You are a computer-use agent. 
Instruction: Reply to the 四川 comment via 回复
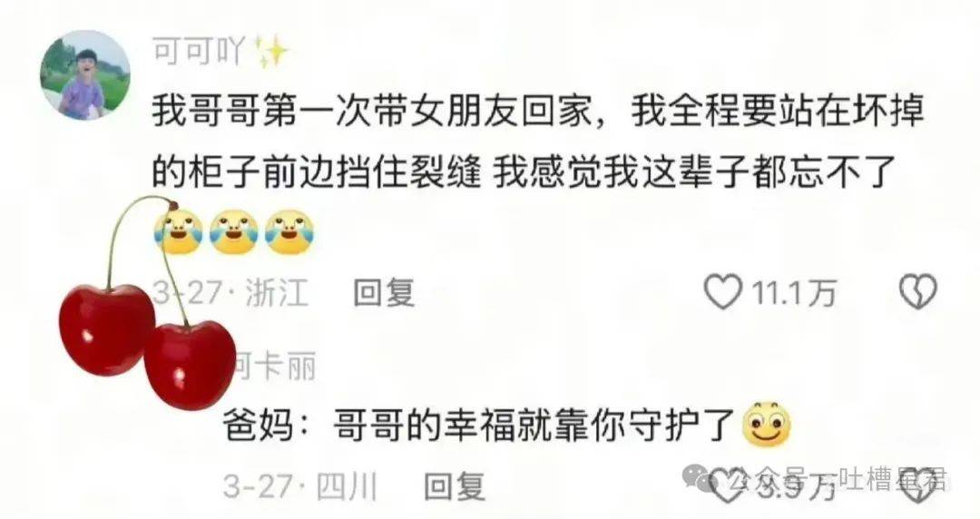click(455, 485)
